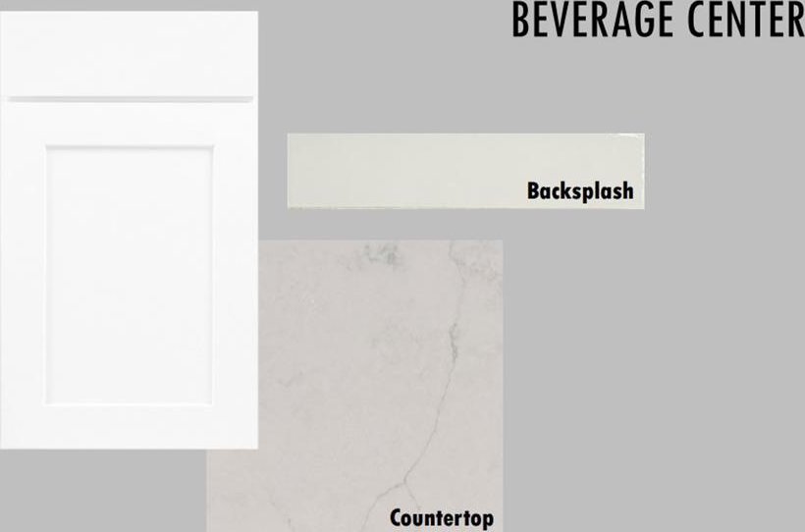Image resolution: width=805 pixels, height=532 pixels.
Task: Click the recessed center panel of the cabinet door
Action: pyautogui.click(x=130, y=275)
